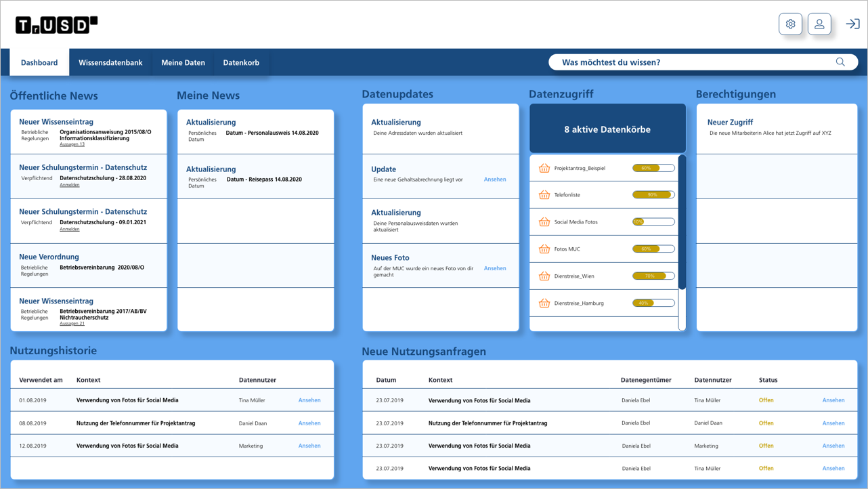Click Ansehen for the Neues Foto update
The width and height of the screenshot is (868, 489).
[x=495, y=268]
